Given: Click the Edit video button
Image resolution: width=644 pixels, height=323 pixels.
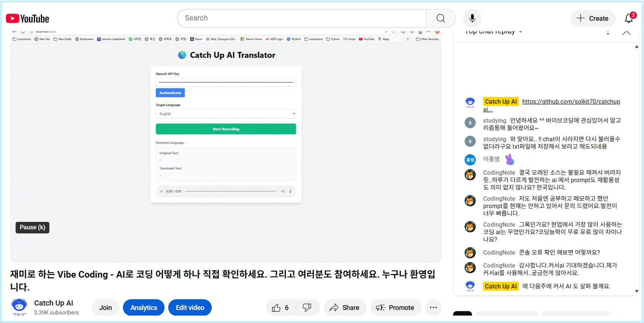Looking at the screenshot, I should (190, 307).
